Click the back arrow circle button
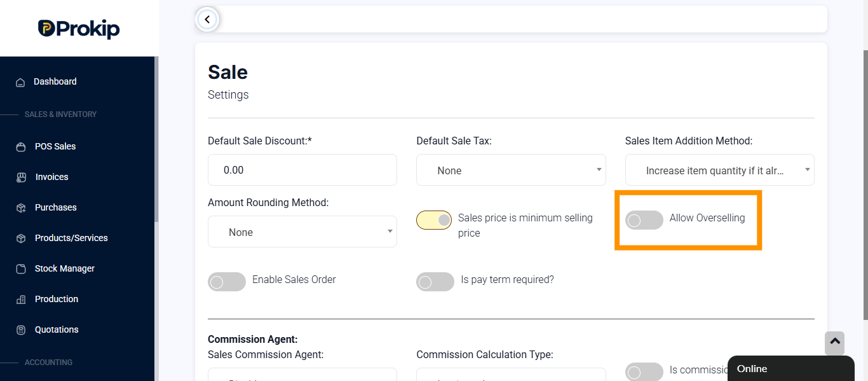This screenshot has width=868, height=381. [x=207, y=20]
